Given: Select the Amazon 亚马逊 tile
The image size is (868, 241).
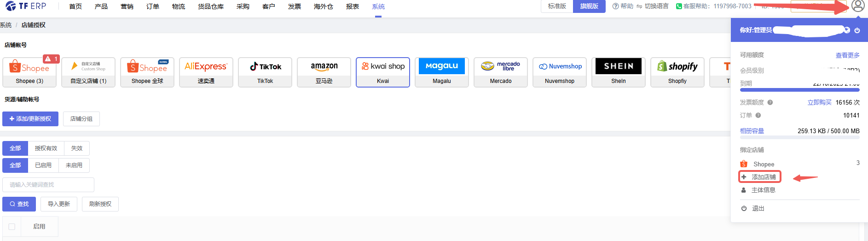Looking at the screenshot, I should pyautogui.click(x=324, y=72).
